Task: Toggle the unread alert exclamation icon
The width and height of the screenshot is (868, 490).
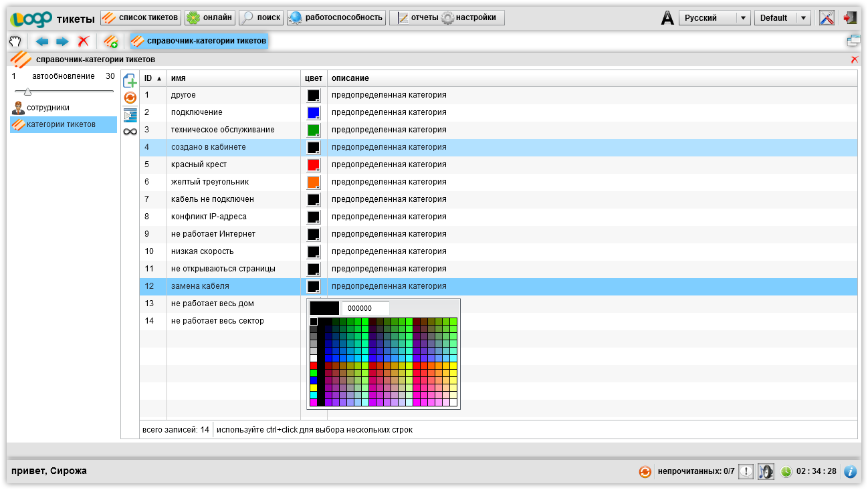Action: (746, 471)
